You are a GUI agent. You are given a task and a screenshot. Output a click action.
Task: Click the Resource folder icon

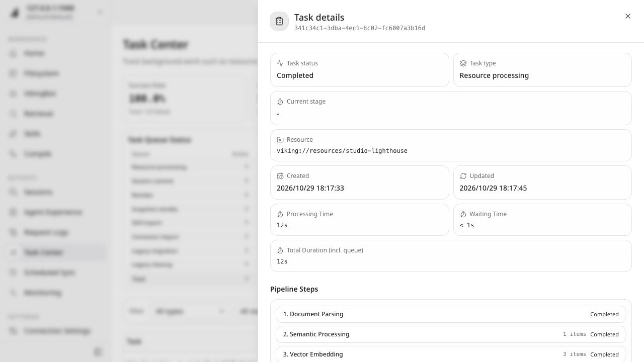click(280, 140)
